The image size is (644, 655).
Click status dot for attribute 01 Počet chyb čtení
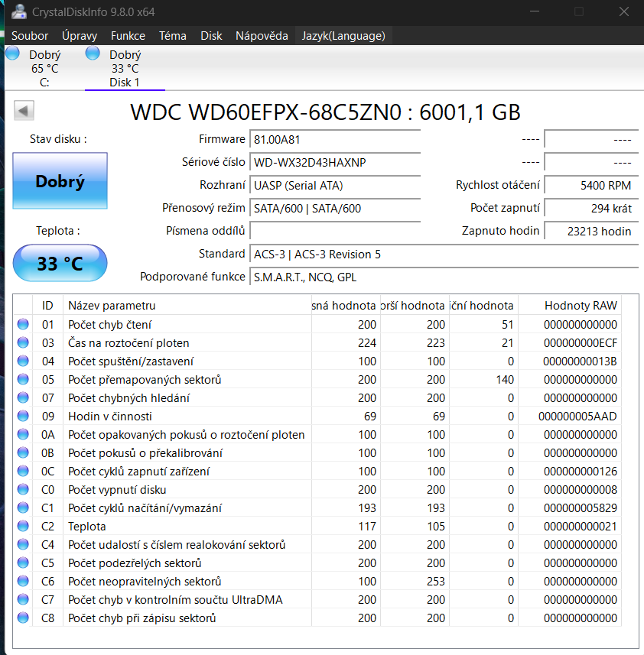tap(23, 324)
